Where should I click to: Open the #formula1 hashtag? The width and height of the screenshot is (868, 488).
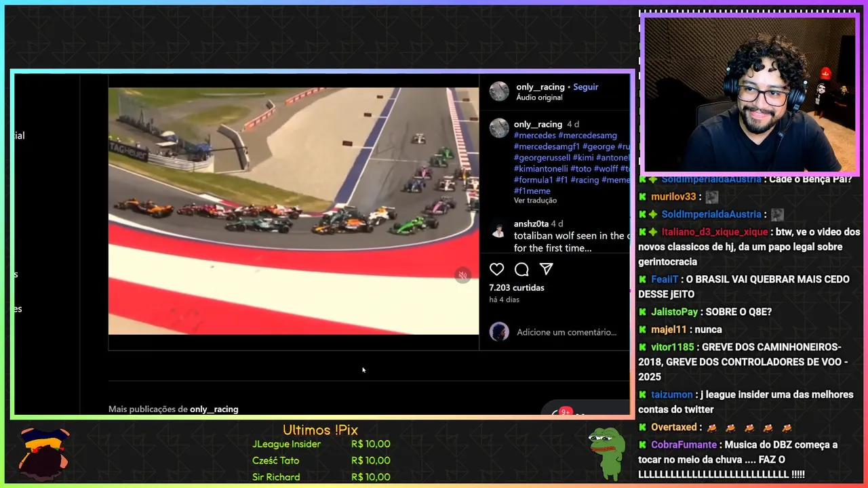click(533, 180)
